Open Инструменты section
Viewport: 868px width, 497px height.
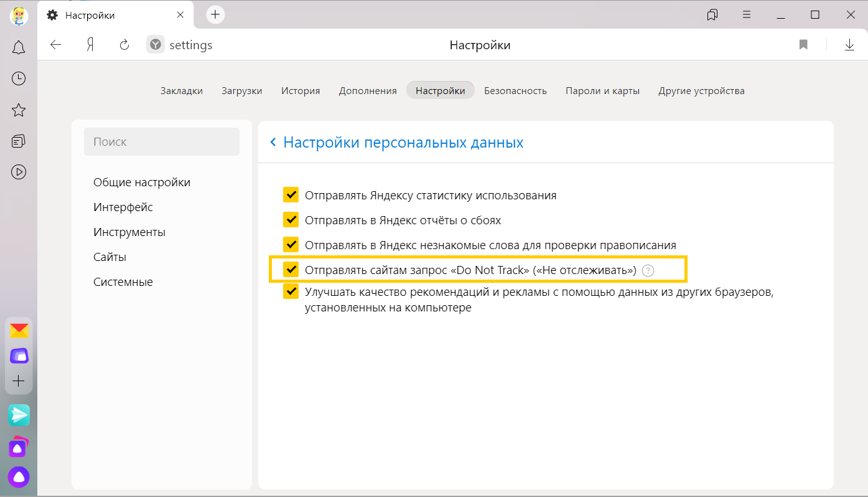click(129, 232)
